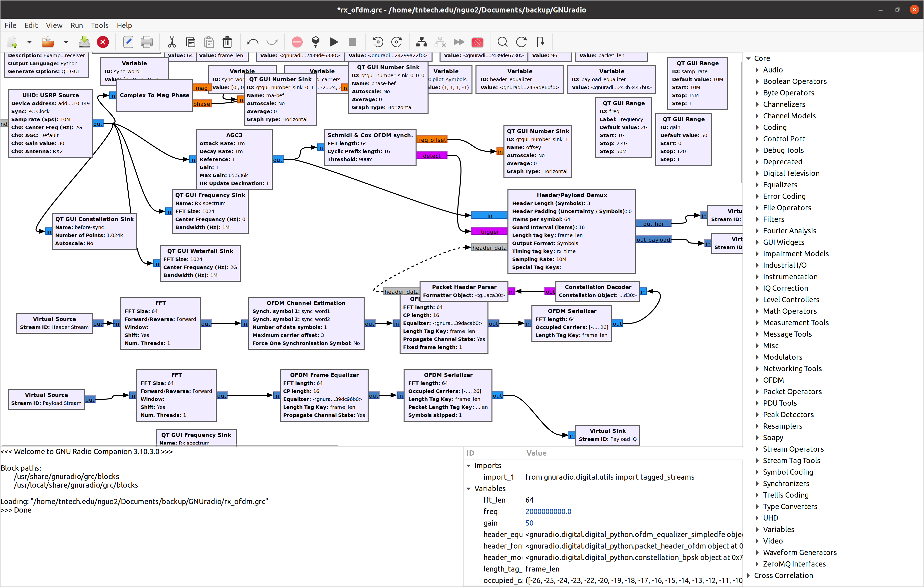Screen dimensions: 924x587
Task: Generate the flow graph
Action: (x=315, y=42)
